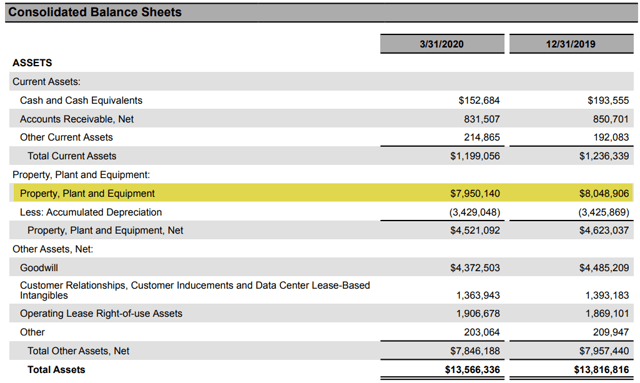Click the ASSETS section heading
640x383 pixels.
[32, 63]
